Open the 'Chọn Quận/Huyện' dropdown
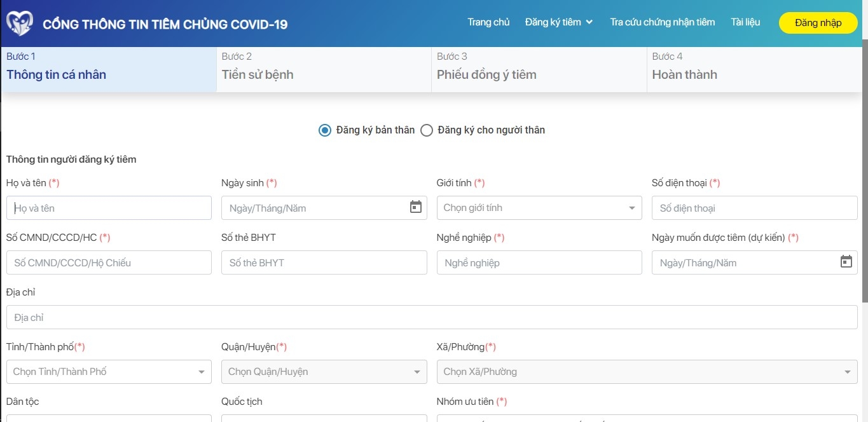Screen dimensions: 868x422 324,371
